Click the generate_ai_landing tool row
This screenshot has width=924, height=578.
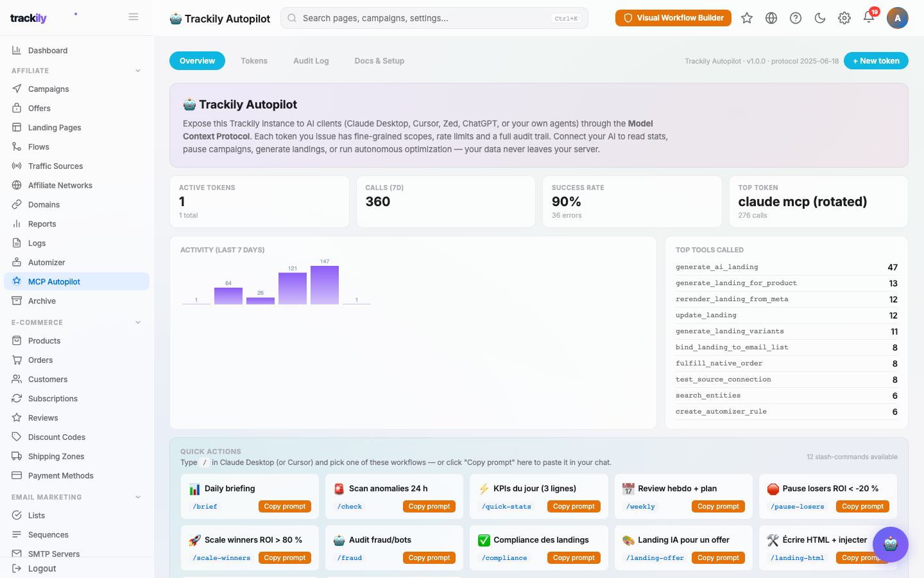tap(787, 267)
